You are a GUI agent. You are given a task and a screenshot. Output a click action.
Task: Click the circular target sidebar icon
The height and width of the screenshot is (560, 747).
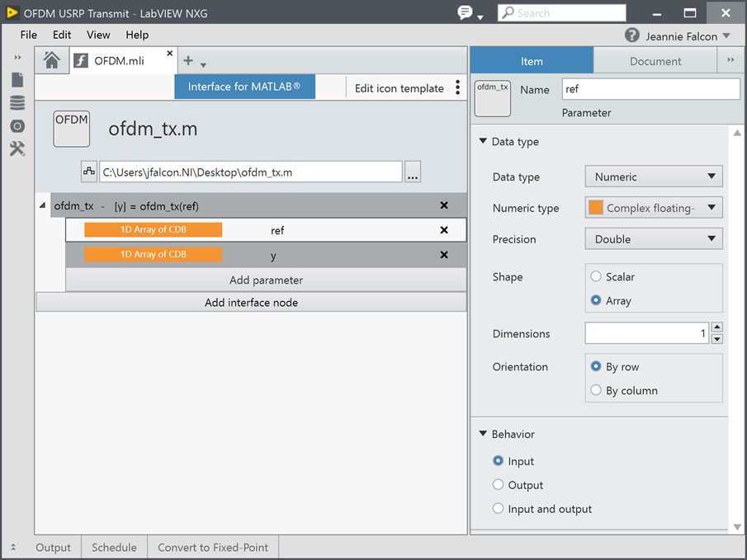(x=17, y=126)
